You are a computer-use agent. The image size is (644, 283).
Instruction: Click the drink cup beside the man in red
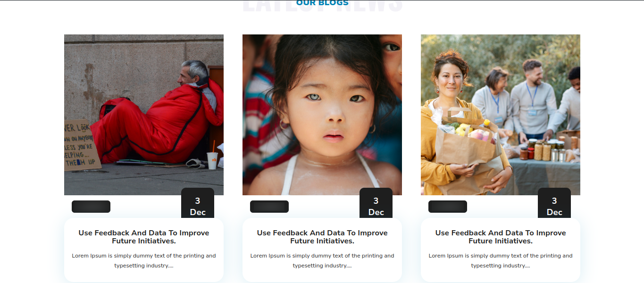pyautogui.click(x=212, y=160)
